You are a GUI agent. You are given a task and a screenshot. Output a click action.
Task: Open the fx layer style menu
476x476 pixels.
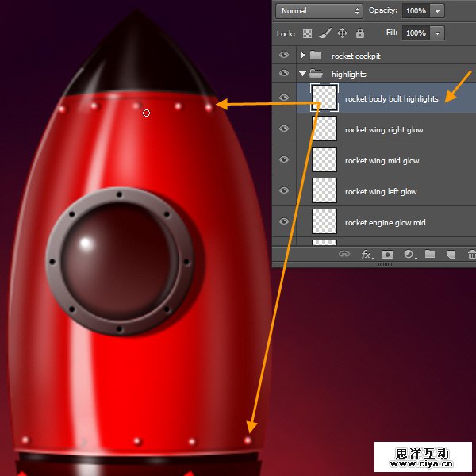pos(367,255)
